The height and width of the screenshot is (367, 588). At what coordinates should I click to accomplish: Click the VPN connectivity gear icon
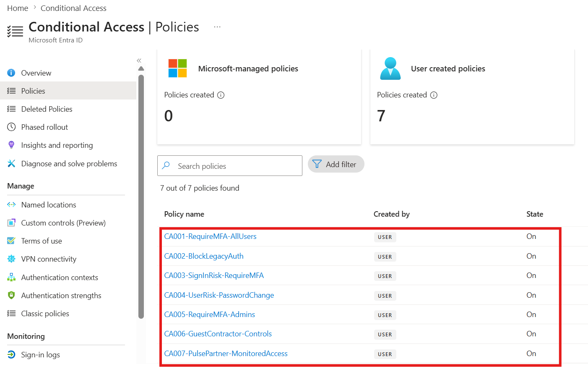(x=11, y=259)
